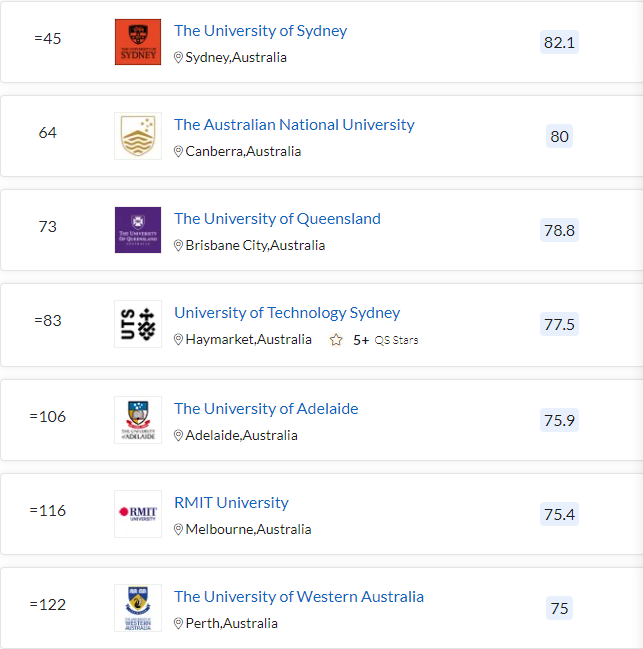Open The Australian National University link
Image resolution: width=643 pixels, height=649 pixels.
pos(294,125)
